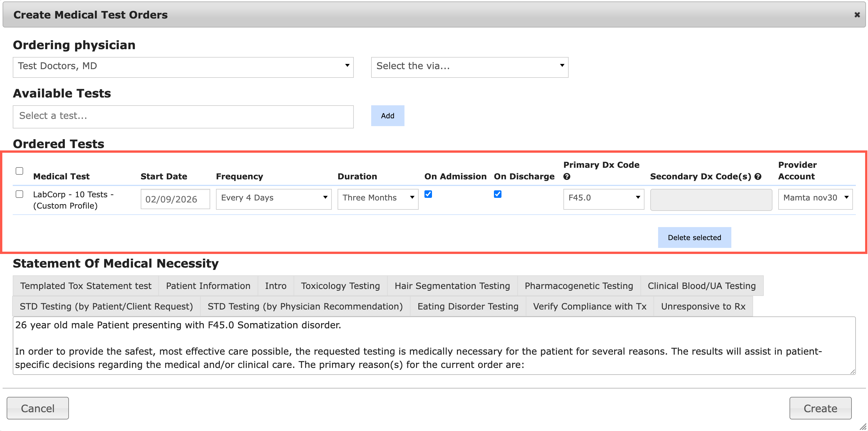Close the Create Medical Test Orders dialog

click(x=857, y=15)
